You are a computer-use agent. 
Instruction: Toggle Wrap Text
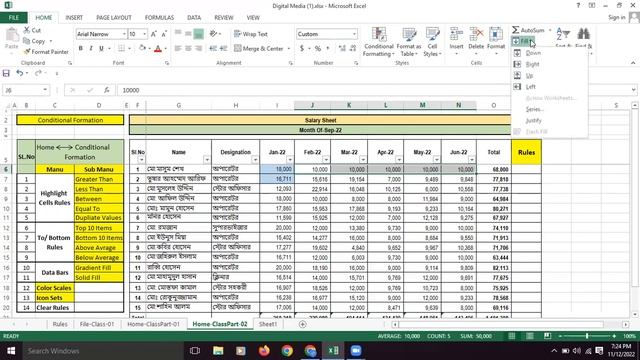251,34
